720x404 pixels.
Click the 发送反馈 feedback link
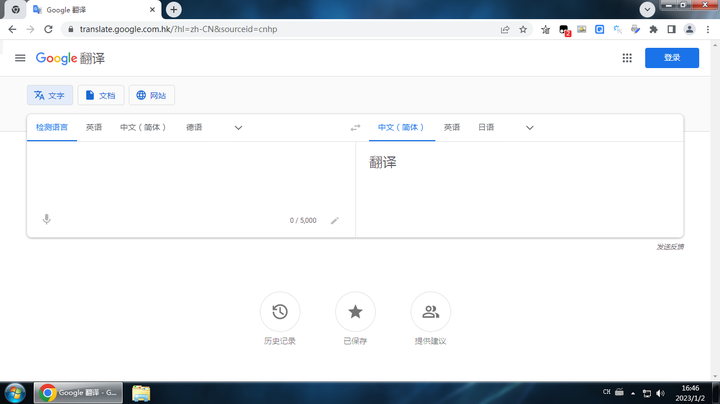(x=670, y=247)
